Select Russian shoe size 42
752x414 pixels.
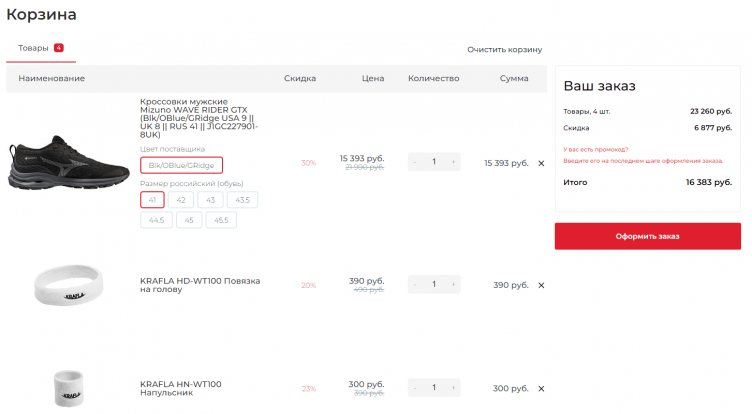point(181,200)
